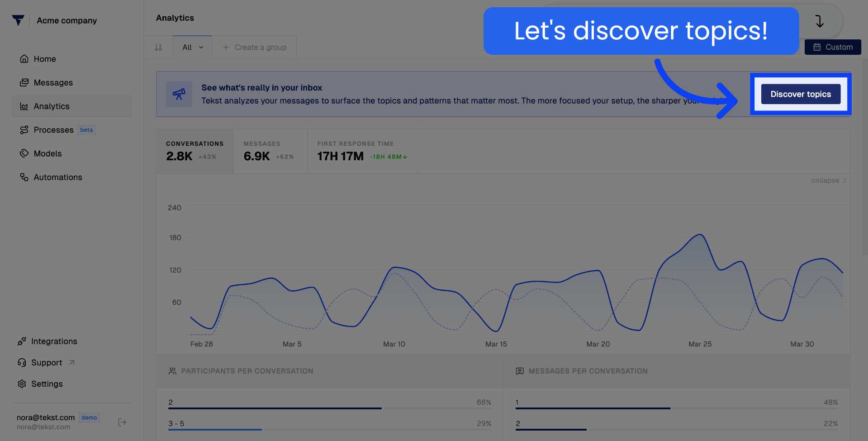Open Home in the sidebar
868x441 pixels.
click(x=71, y=59)
